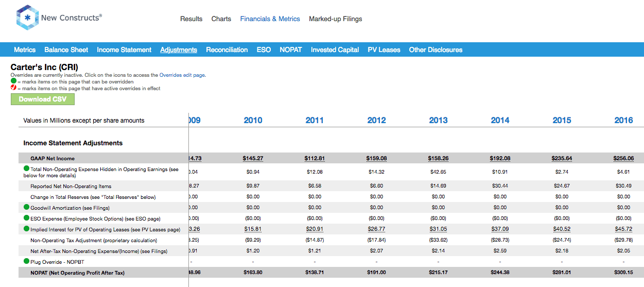
Task: Click Net After-Tax Non-Operating value $2.59
Action: point(500,251)
